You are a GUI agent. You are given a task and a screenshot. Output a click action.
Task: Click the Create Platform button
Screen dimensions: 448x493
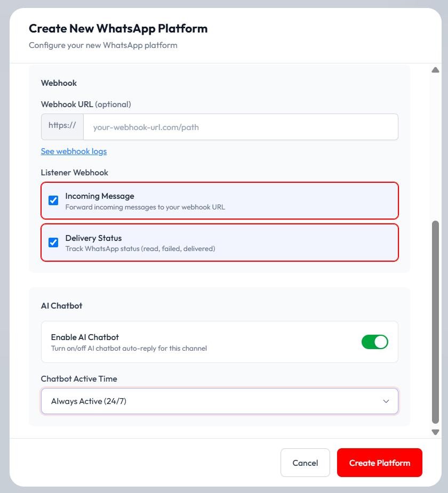[x=379, y=463]
